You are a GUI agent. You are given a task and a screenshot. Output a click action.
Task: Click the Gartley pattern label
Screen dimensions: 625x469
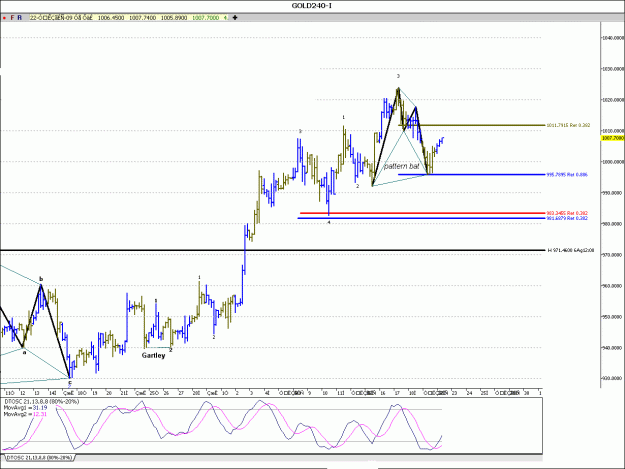(153, 355)
